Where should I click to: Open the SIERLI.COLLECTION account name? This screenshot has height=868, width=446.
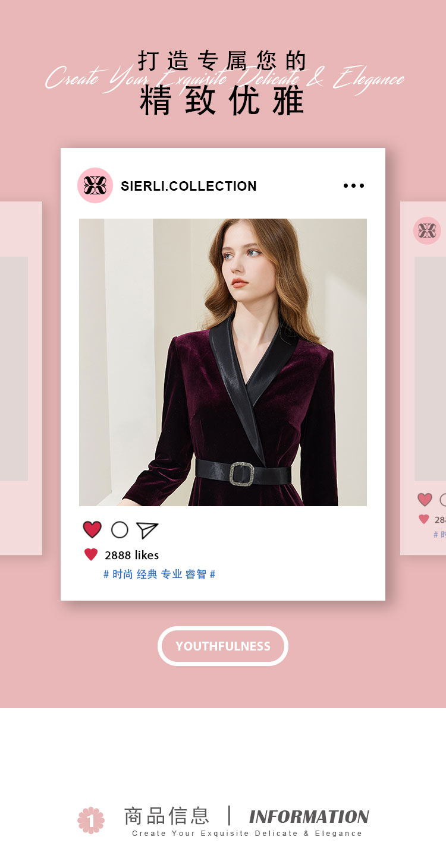point(189,186)
